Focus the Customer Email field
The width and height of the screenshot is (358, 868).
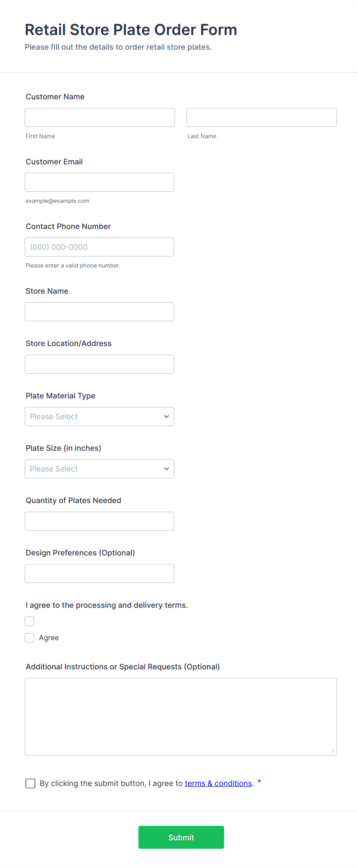click(99, 182)
